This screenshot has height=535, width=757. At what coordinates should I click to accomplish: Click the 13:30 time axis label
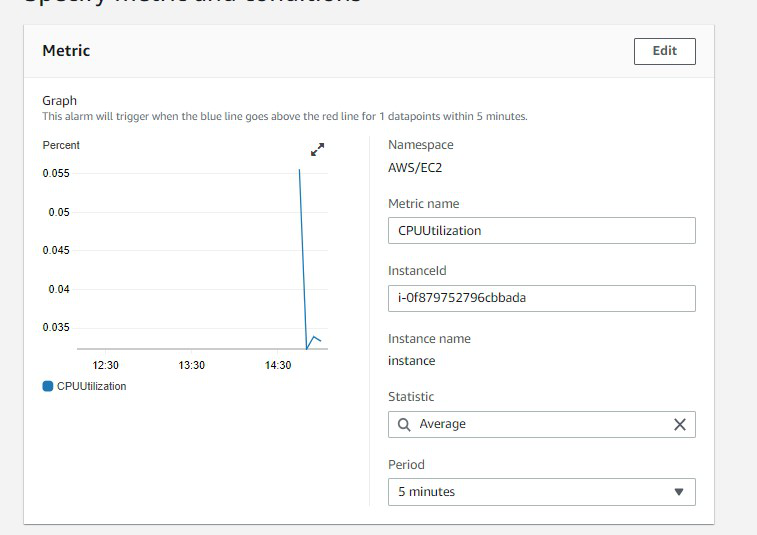tap(191, 365)
